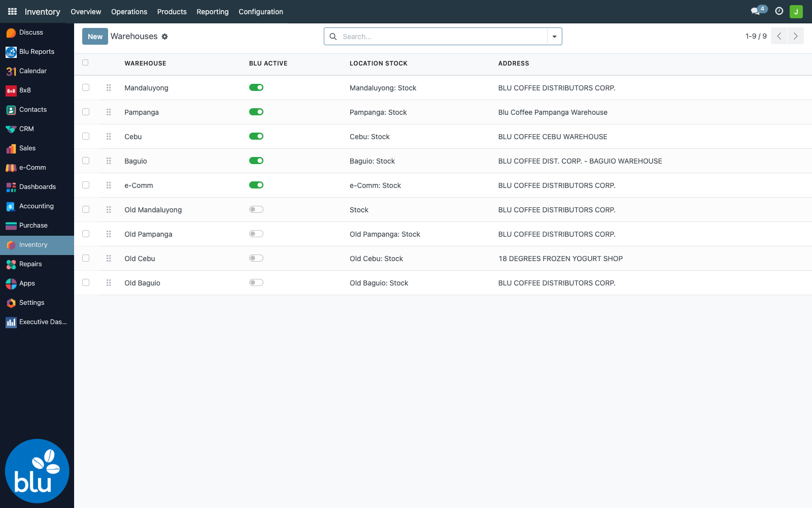Image resolution: width=812 pixels, height=508 pixels.
Task: Enable Blu Active for Old Baguio
Action: [256, 282]
